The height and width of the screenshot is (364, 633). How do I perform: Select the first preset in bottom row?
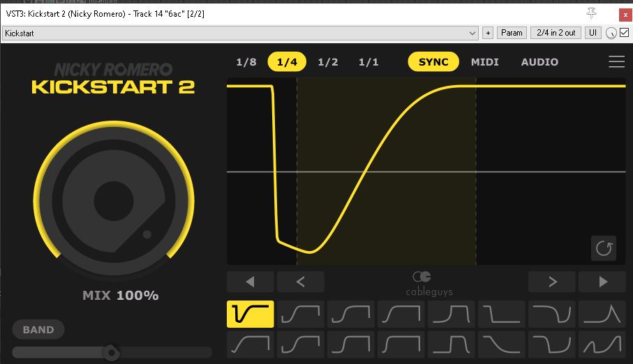pos(251,344)
